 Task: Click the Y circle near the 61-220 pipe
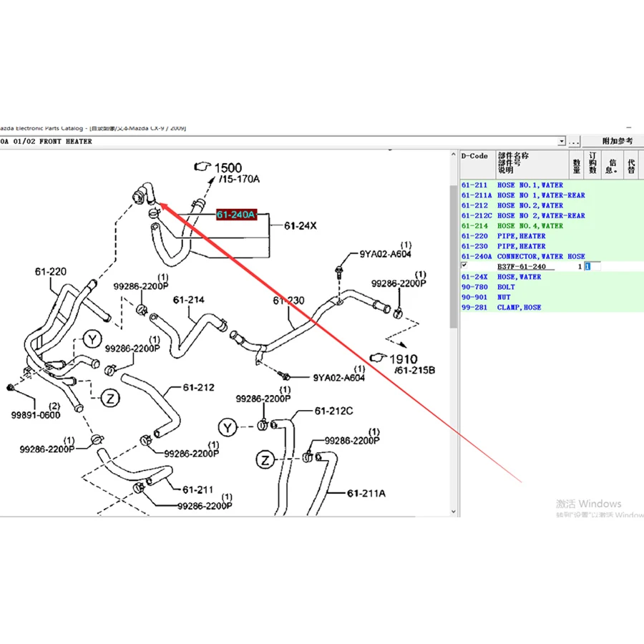(92, 339)
